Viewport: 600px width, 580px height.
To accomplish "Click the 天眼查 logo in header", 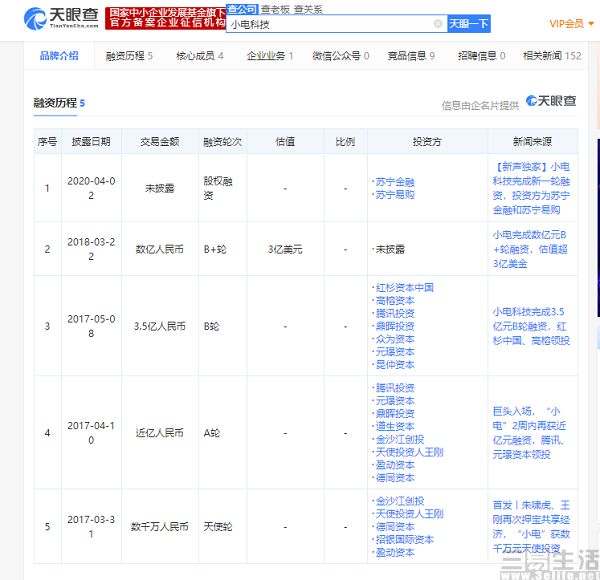I will (x=62, y=17).
